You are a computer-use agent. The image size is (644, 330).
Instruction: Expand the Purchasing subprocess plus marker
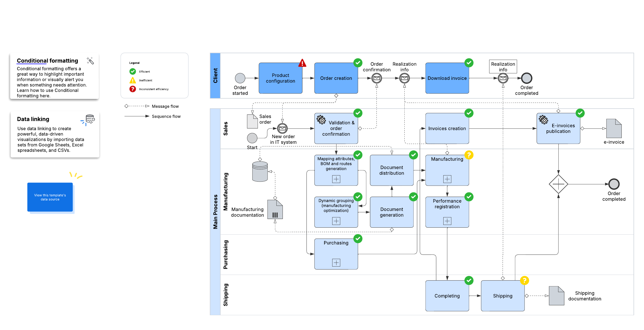[x=336, y=263]
